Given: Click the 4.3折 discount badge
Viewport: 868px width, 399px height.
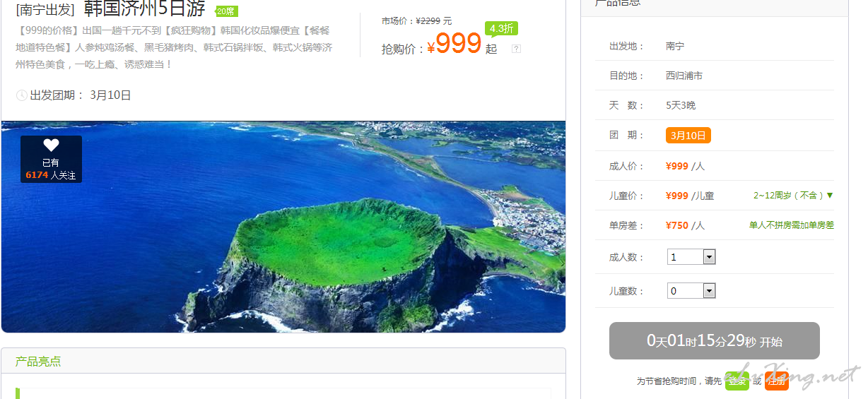Looking at the screenshot, I should [x=501, y=29].
